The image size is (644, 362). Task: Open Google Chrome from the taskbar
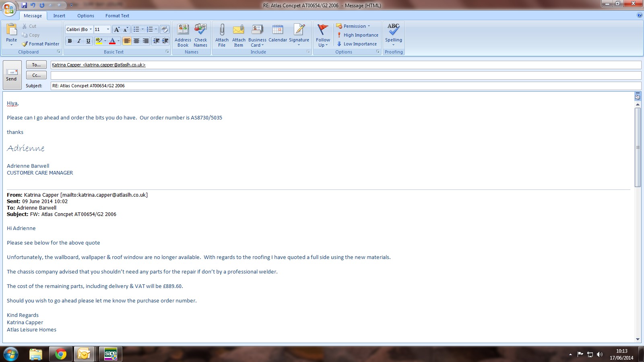point(60,354)
